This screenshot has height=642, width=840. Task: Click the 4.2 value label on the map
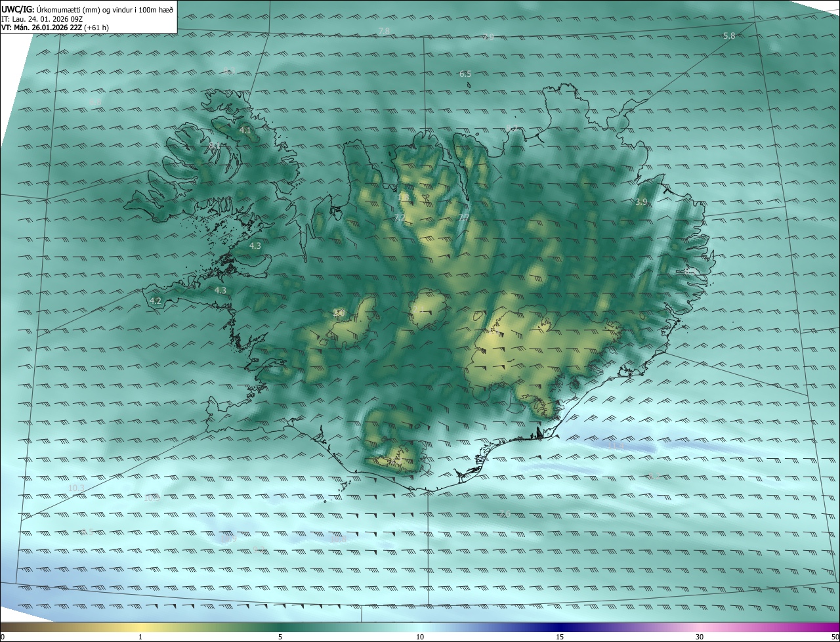point(156,301)
